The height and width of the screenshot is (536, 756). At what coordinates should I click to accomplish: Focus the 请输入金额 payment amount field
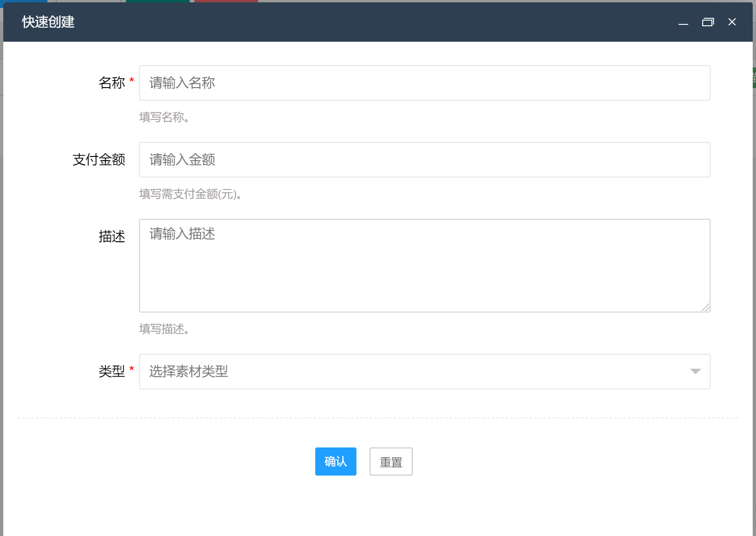pyautogui.click(x=424, y=160)
